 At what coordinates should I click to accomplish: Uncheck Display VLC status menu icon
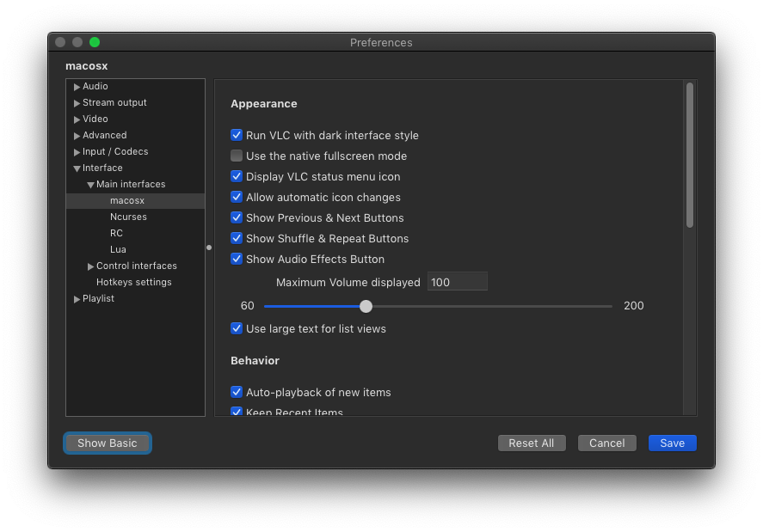pyautogui.click(x=237, y=176)
